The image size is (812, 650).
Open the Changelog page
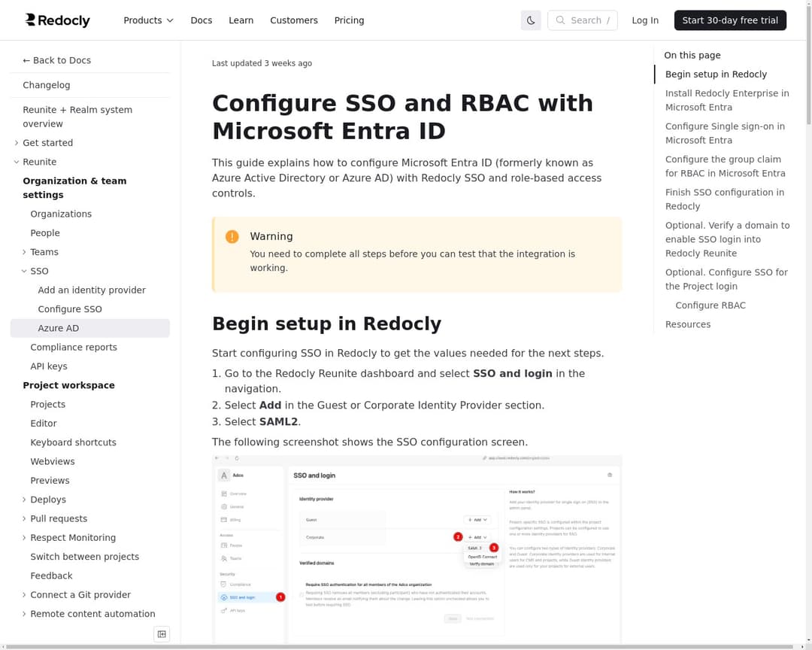(x=46, y=85)
